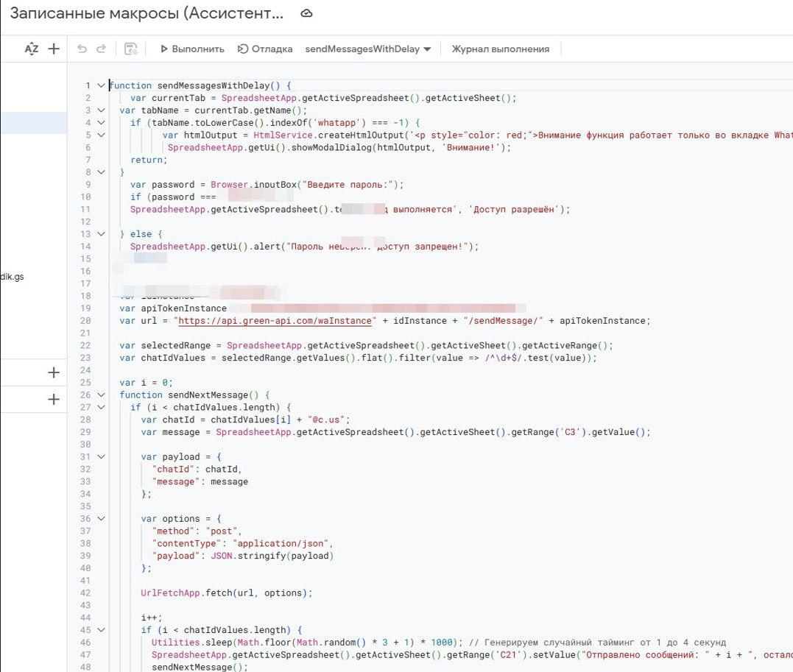Toggle fold arrow at line 45
Image resolution: width=793 pixels, height=672 pixels.
[101, 630]
